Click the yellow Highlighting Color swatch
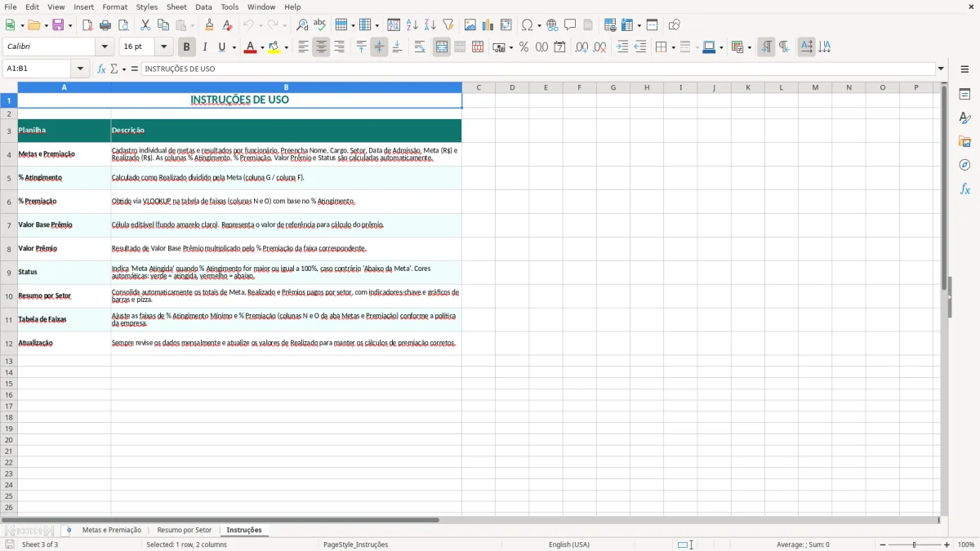Image resolution: width=980 pixels, height=551 pixels. (x=274, y=47)
